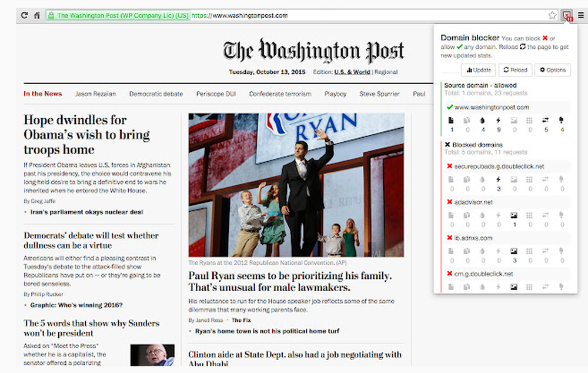588x373 pixels.
Task: Bookmark this page with the star icon
Action: point(552,15)
